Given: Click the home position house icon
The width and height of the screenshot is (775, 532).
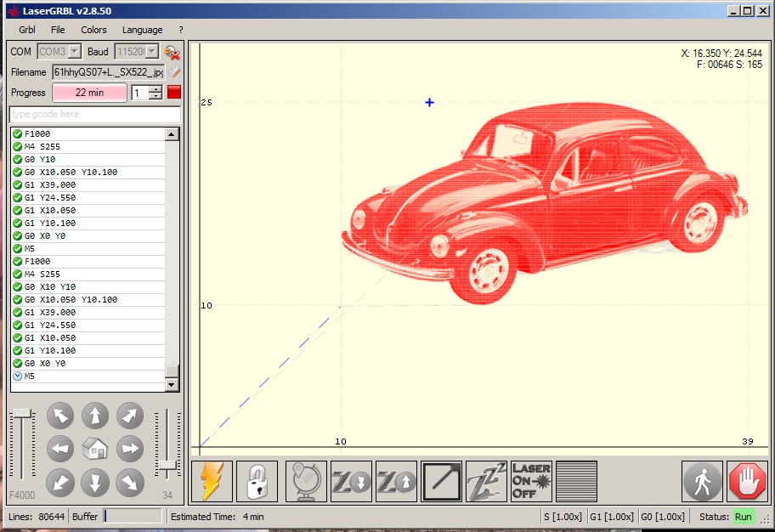Looking at the screenshot, I should point(95,449).
